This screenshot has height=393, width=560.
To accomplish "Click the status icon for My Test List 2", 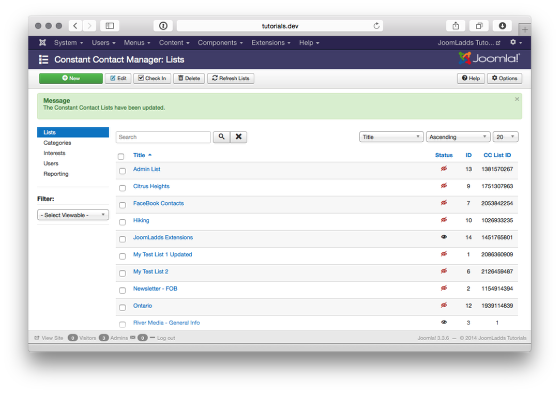I will coord(444,271).
